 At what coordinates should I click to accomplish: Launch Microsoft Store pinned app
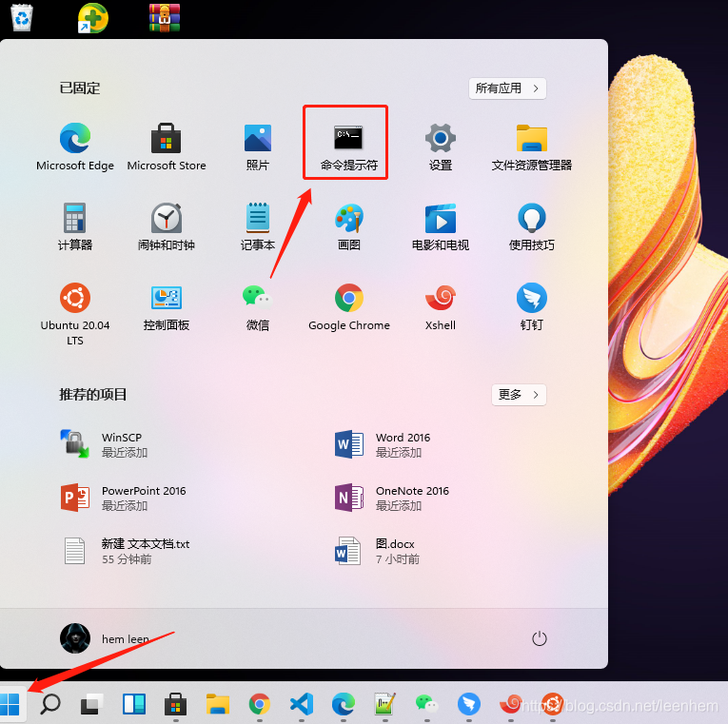pyautogui.click(x=167, y=147)
